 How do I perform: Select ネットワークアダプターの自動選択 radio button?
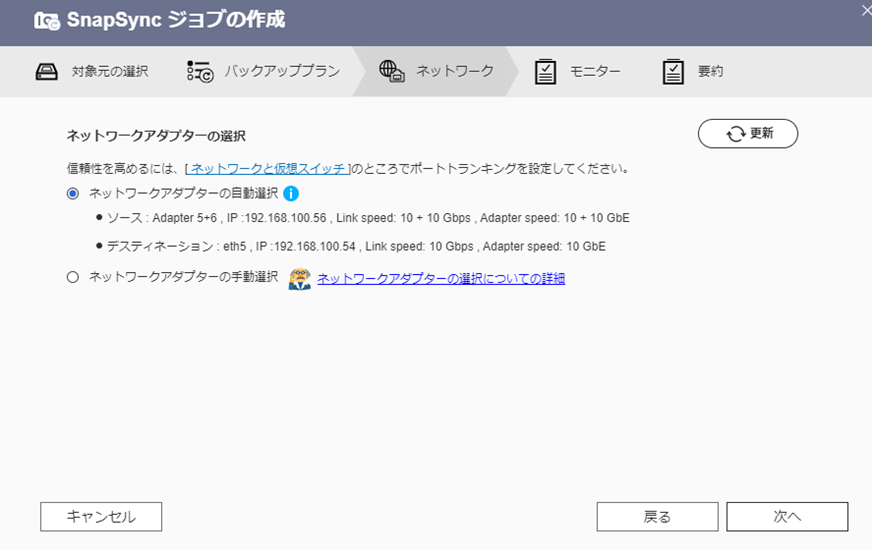72,194
